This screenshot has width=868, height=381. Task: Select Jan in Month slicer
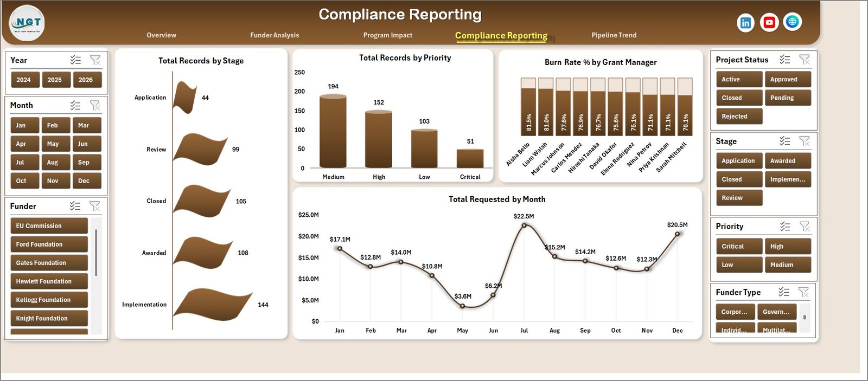[24, 125]
